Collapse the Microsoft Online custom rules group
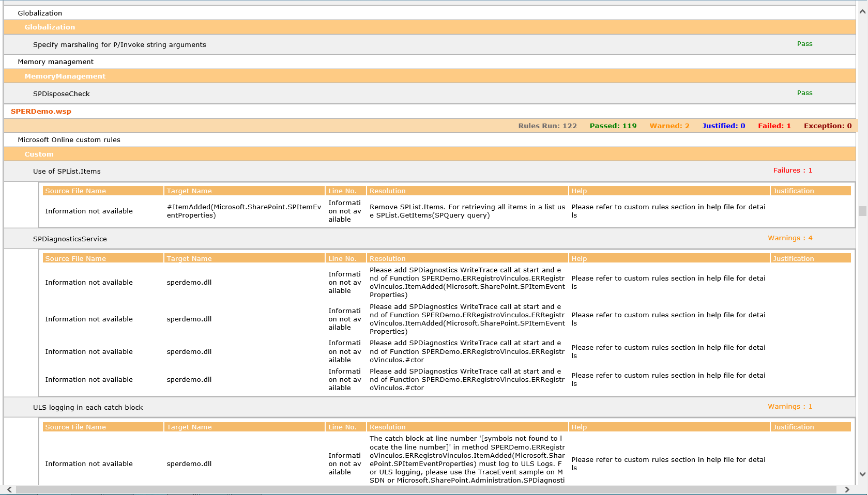 tap(69, 140)
